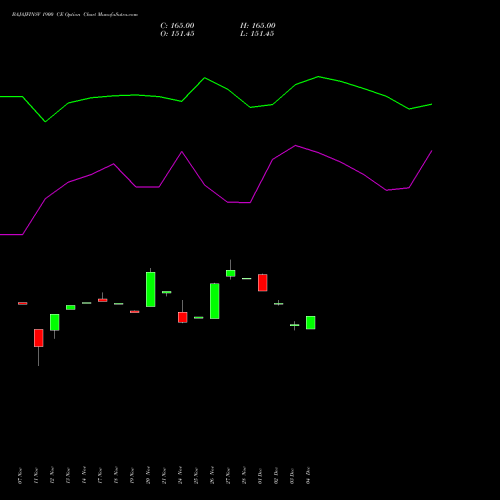Click the green candle above 27 Nov

[x=231, y=273]
